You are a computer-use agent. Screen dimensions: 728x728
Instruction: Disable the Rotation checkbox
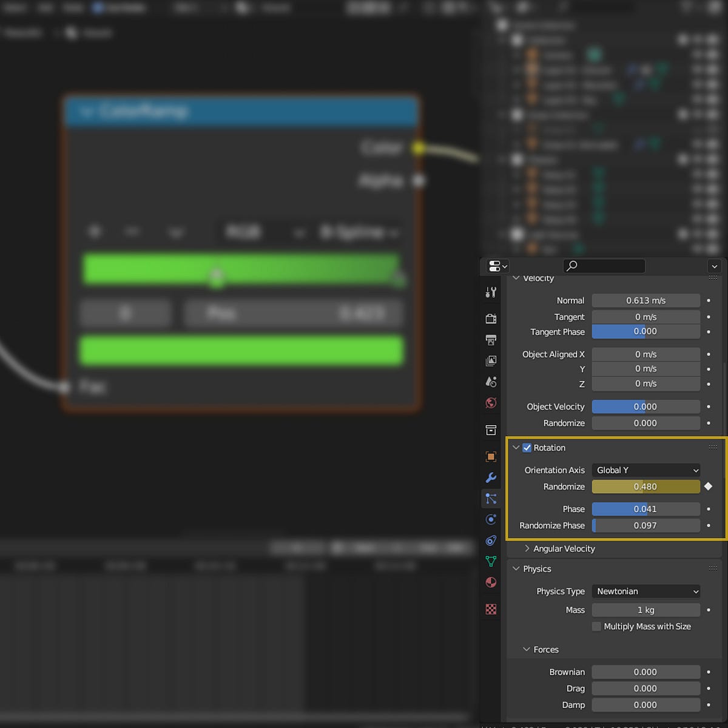point(525,447)
